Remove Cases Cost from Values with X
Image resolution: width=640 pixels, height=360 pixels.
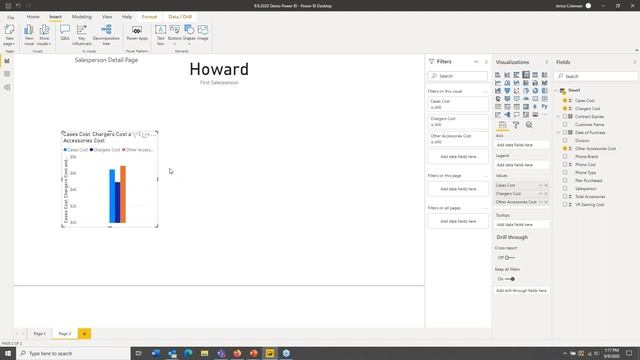click(546, 185)
